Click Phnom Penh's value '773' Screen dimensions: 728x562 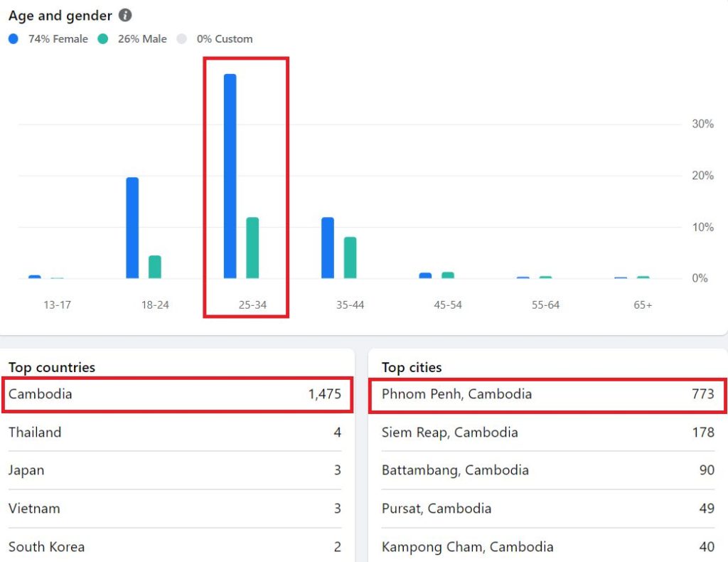click(703, 394)
